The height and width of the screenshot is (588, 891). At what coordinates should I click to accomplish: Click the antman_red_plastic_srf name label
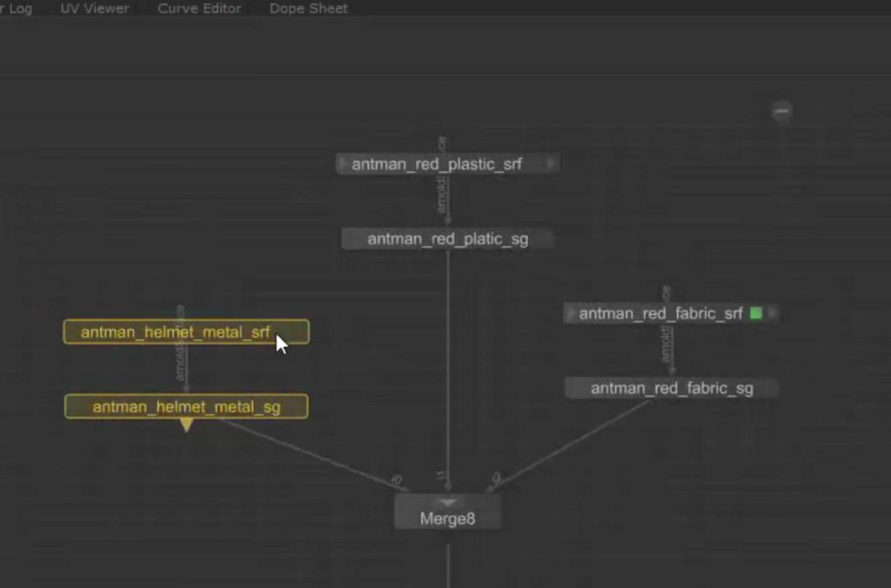coord(437,164)
